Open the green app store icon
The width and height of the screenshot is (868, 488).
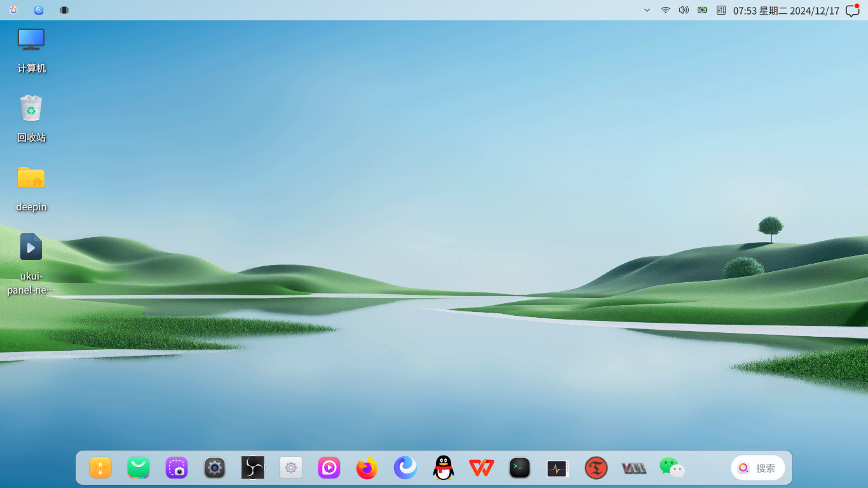(x=139, y=468)
